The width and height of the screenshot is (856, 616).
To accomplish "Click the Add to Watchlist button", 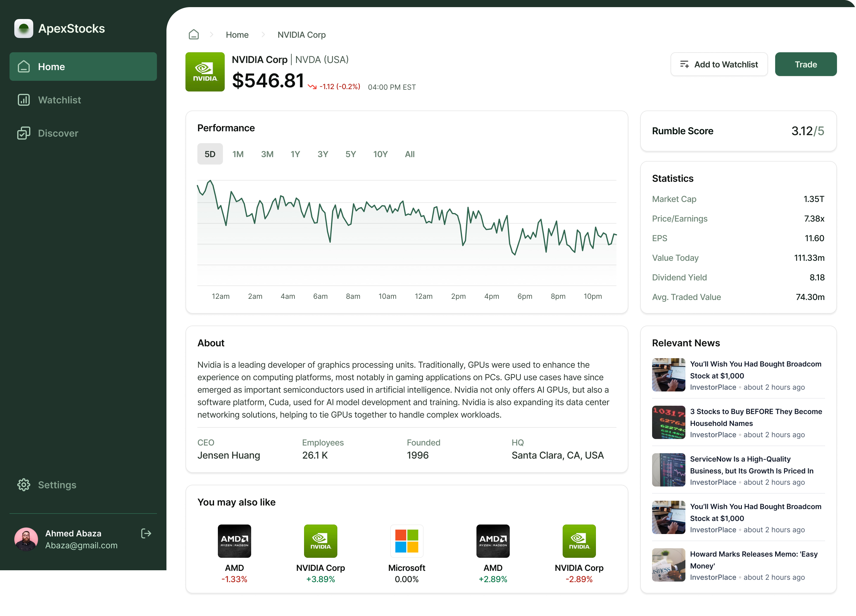I will [x=719, y=64].
